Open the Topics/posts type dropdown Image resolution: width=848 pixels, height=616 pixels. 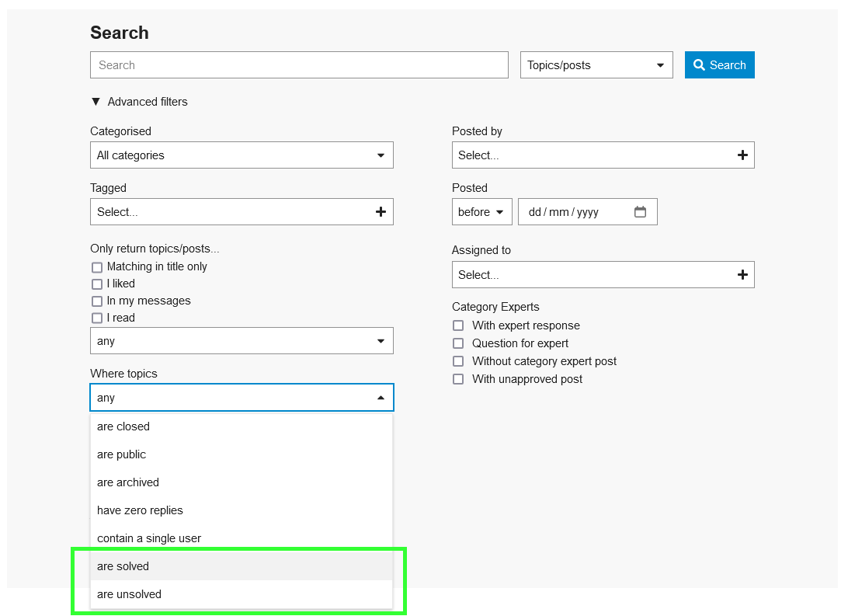(596, 65)
